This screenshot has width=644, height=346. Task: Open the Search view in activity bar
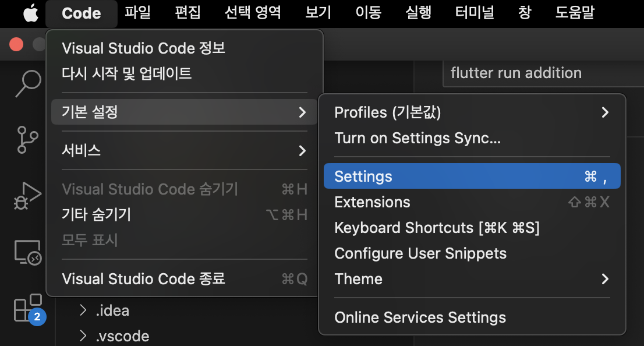[28, 83]
